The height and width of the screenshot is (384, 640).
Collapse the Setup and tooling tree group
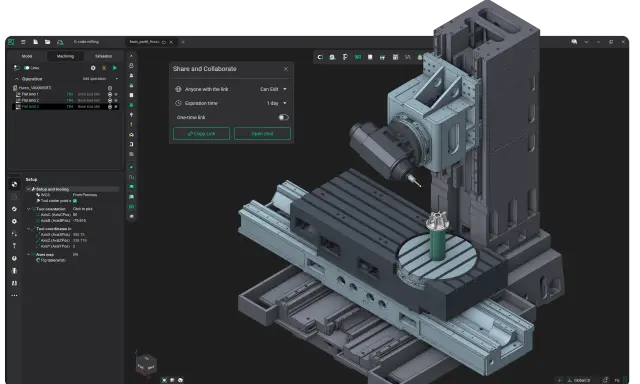29,189
